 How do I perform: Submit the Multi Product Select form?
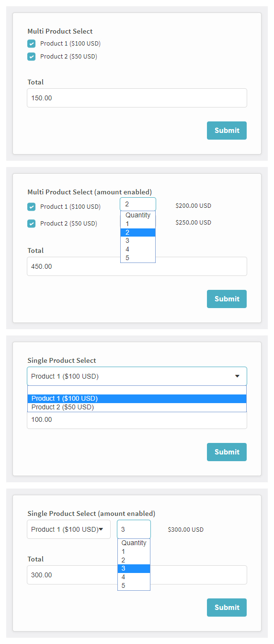coord(227,131)
